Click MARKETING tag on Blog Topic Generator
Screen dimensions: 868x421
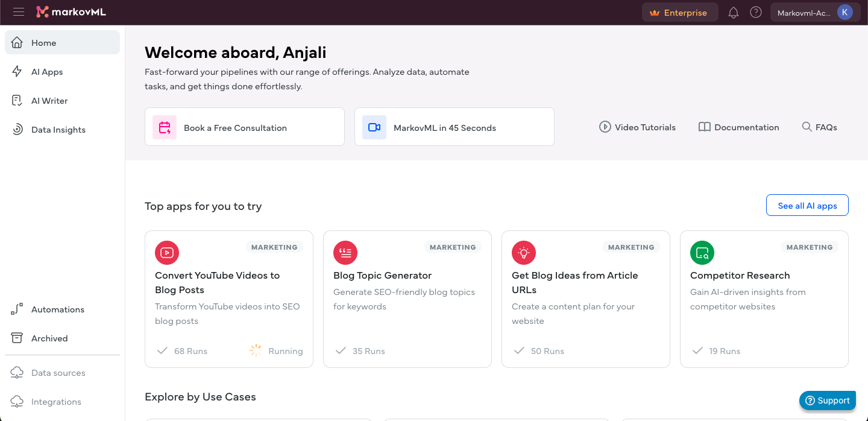(453, 247)
